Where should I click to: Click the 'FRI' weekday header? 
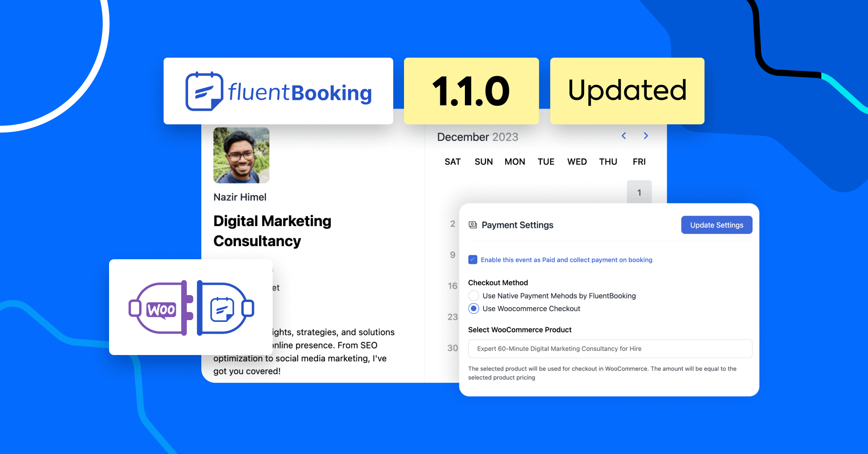639,162
